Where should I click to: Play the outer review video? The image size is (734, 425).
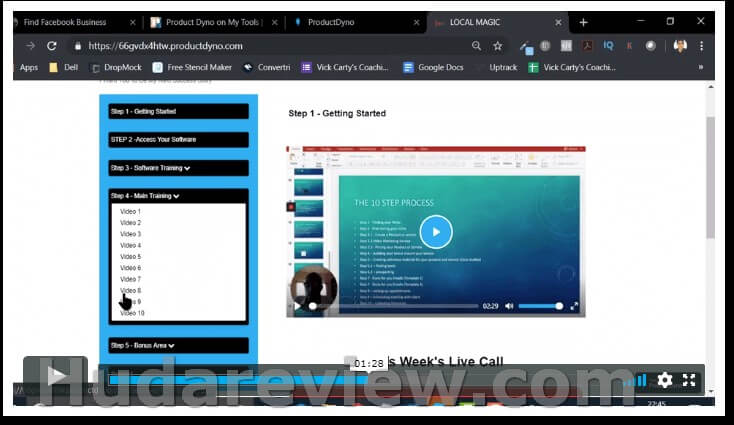[56, 375]
